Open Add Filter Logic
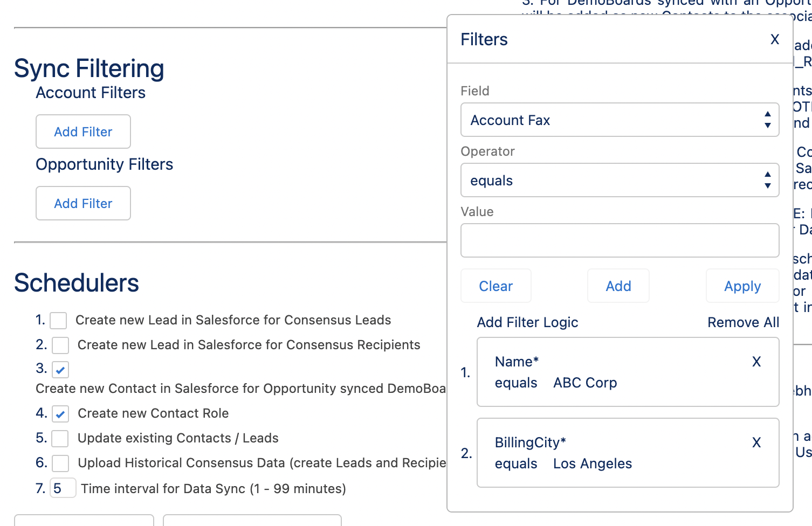This screenshot has height=526, width=812. pos(527,322)
